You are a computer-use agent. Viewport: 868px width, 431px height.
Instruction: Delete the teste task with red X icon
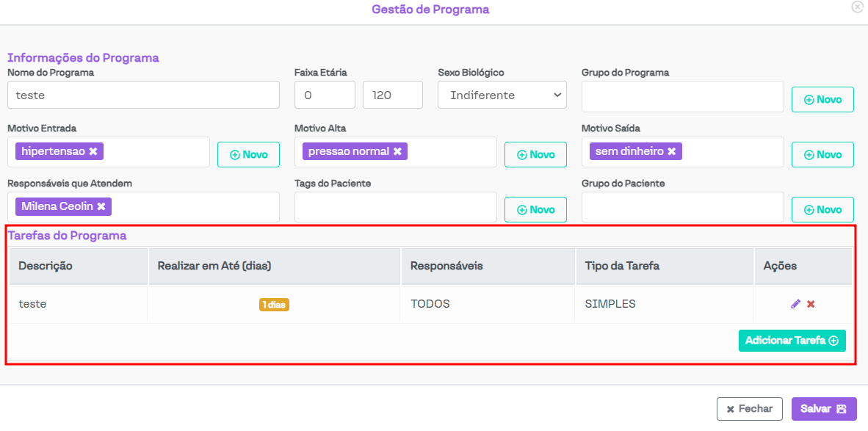(x=811, y=304)
